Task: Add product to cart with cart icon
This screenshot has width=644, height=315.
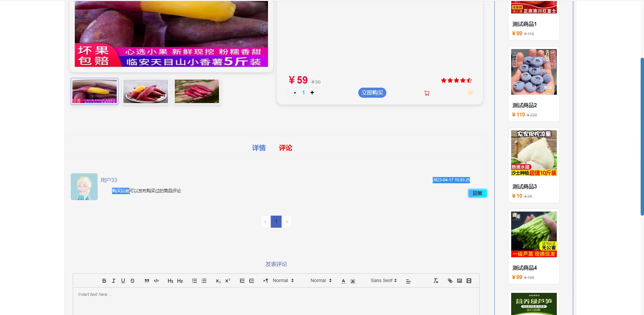Action: tap(427, 93)
